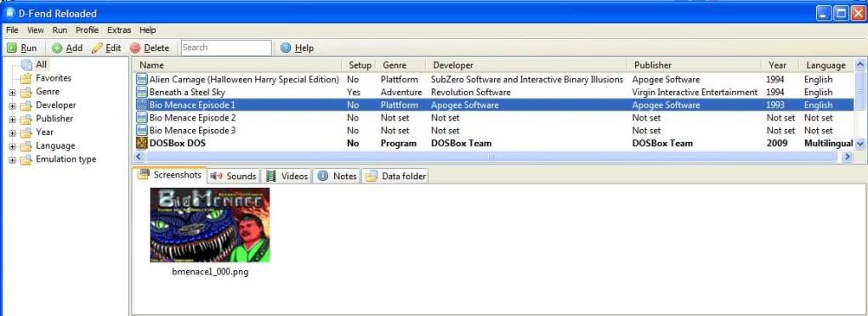The height and width of the screenshot is (316, 868).
Task: Select the Emulation type folder icon
Action: [x=26, y=160]
